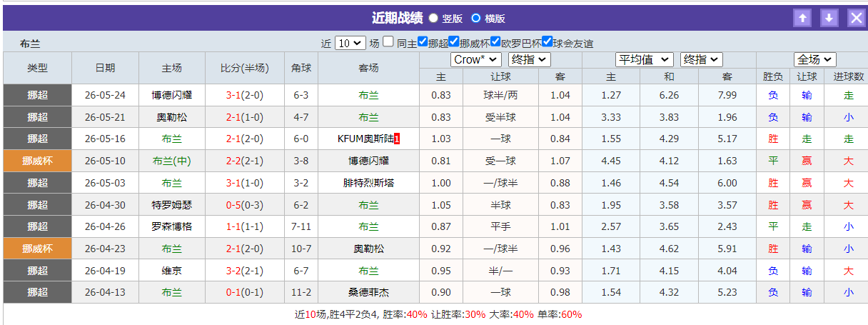
Task: Open score 2-2(2-1) of 26-05-10 match
Action: click(244, 161)
